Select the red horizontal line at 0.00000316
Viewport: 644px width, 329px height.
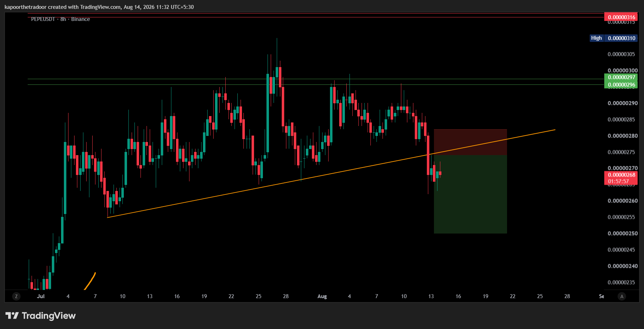(316, 17)
